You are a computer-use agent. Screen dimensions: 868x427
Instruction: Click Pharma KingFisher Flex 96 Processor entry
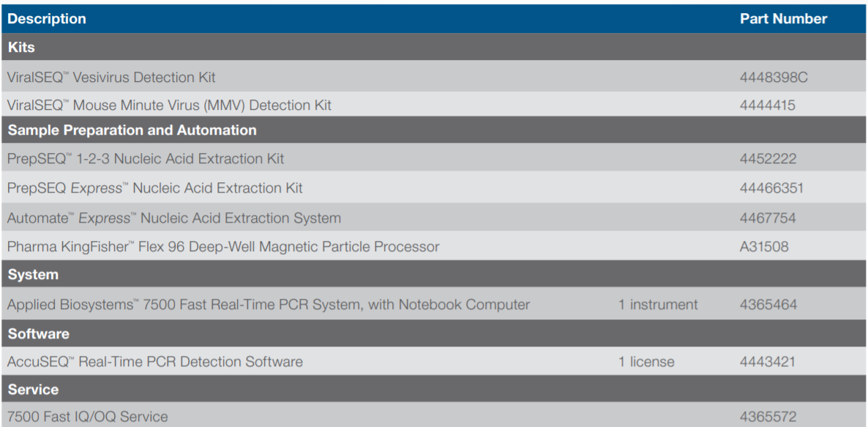click(x=223, y=247)
